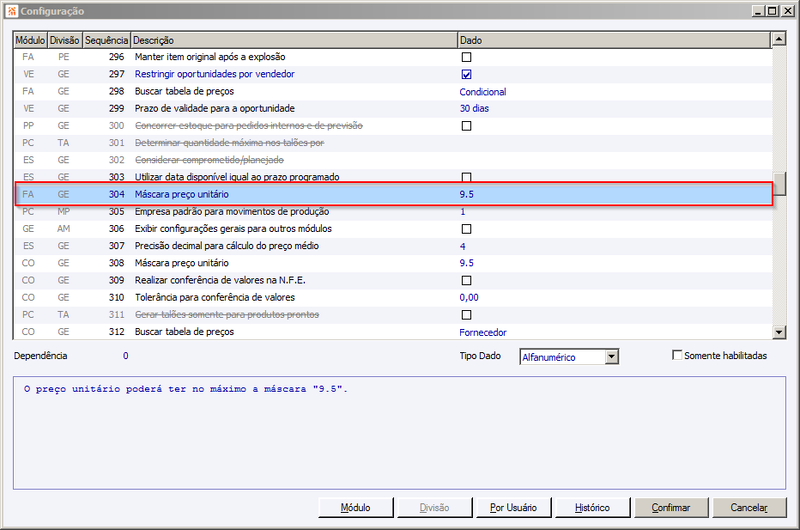Image resolution: width=800 pixels, height=530 pixels.
Task: Click the 0,00 value cell
Action: pos(469,297)
